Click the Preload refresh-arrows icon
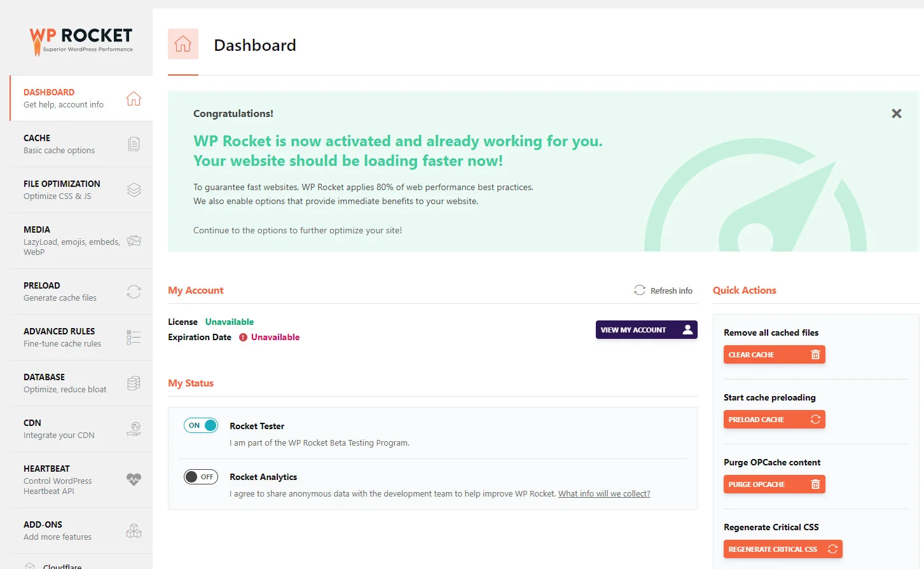Screen dimensions: 924x569 click(134, 292)
